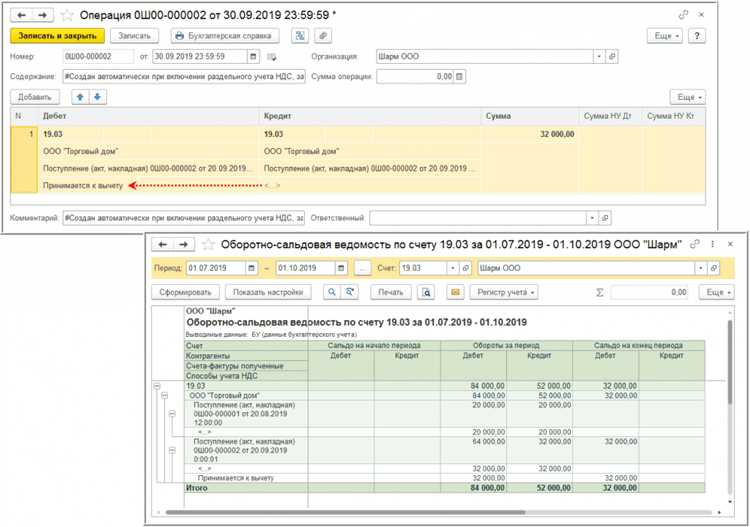Image resolution: width=750 pixels, height=527 pixels.
Task: Click the Сформировать button
Action: (185, 292)
